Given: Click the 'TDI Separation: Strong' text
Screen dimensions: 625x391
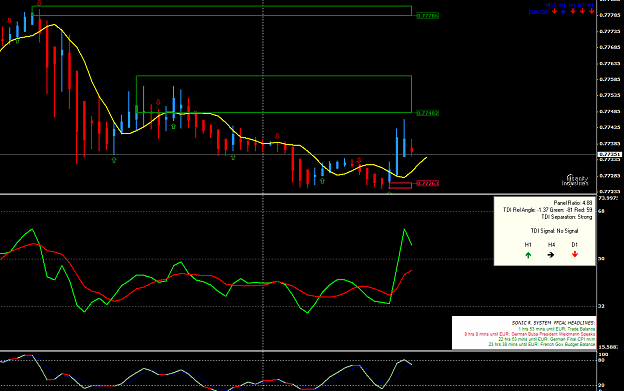Looking at the screenshot, I should pos(566,217).
